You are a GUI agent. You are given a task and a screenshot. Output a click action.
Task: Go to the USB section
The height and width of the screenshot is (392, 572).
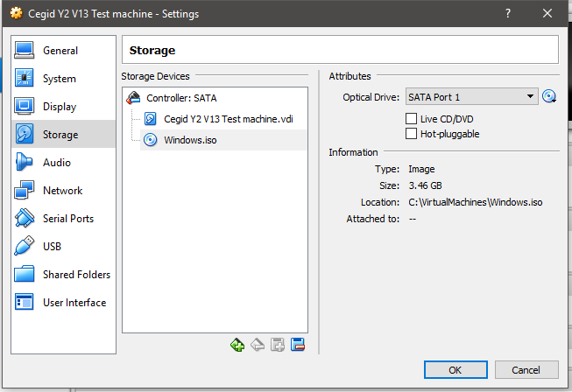tap(63, 246)
